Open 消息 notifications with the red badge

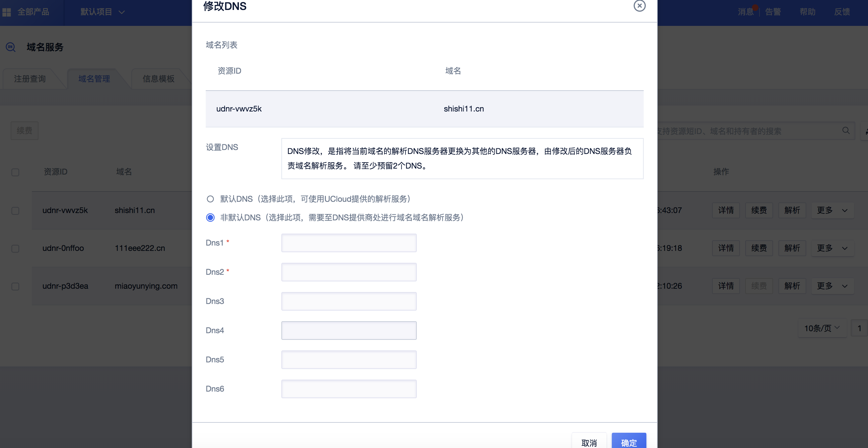coord(745,12)
